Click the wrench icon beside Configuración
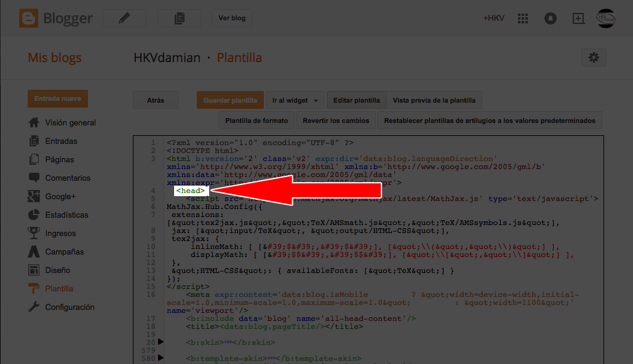The width and height of the screenshot is (633, 364). click(34, 307)
